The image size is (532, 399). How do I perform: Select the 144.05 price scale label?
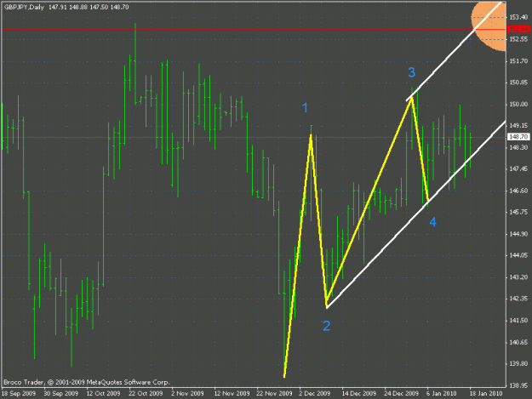tap(518, 255)
